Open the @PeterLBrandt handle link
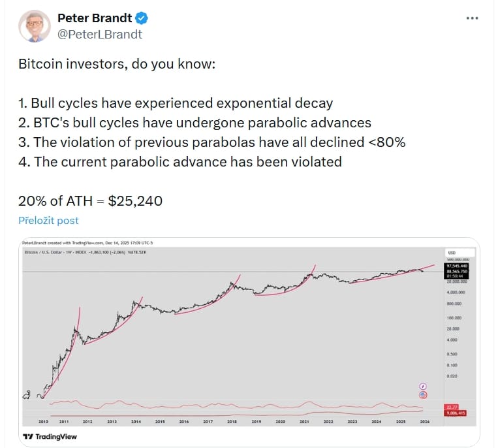The height and width of the screenshot is (448, 498). click(99, 33)
